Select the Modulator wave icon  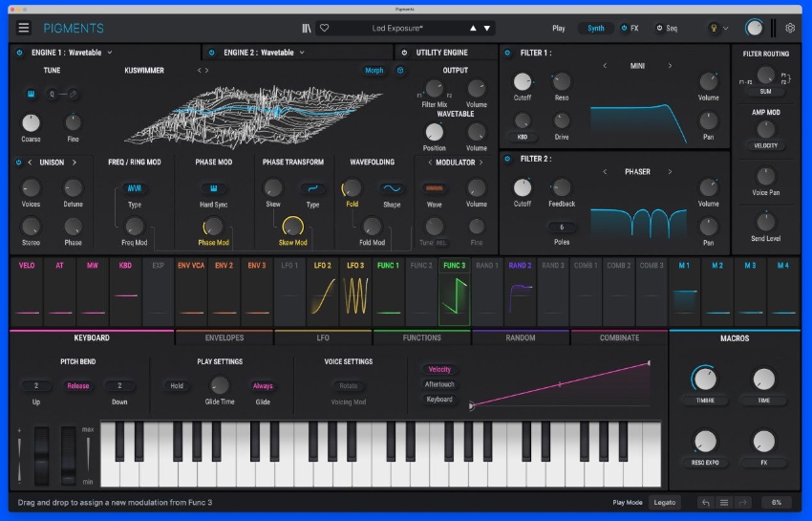click(x=434, y=188)
